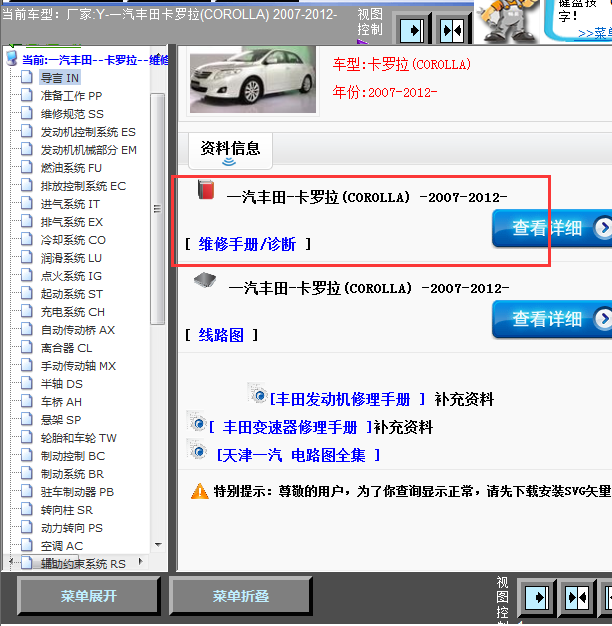Click document icon beside 悬架 SP
The width and height of the screenshot is (612, 626).
click(27, 419)
